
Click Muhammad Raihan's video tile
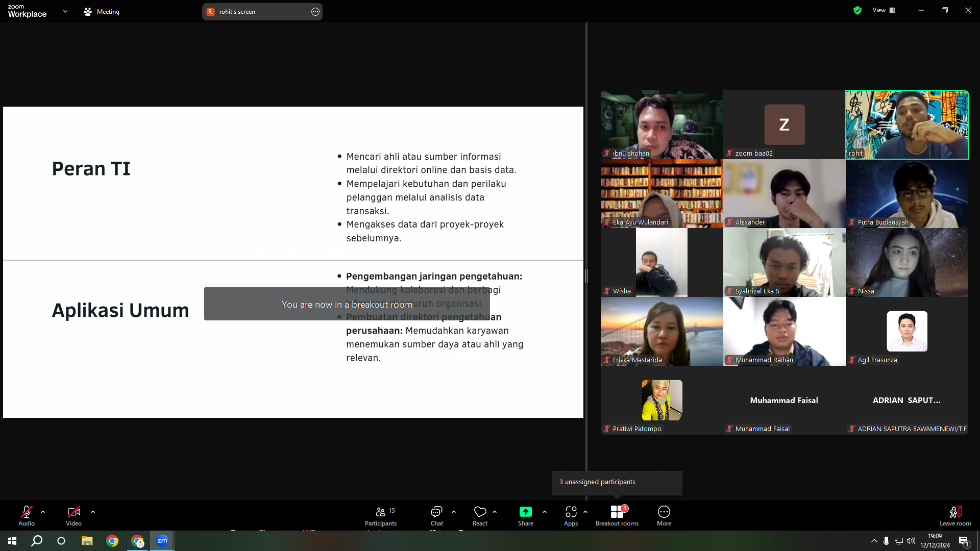point(785,332)
